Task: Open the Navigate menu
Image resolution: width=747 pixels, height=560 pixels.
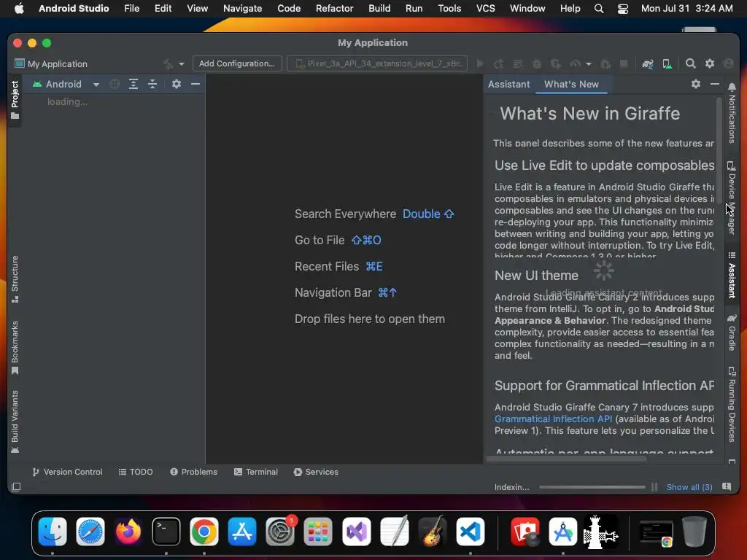Action: point(242,8)
